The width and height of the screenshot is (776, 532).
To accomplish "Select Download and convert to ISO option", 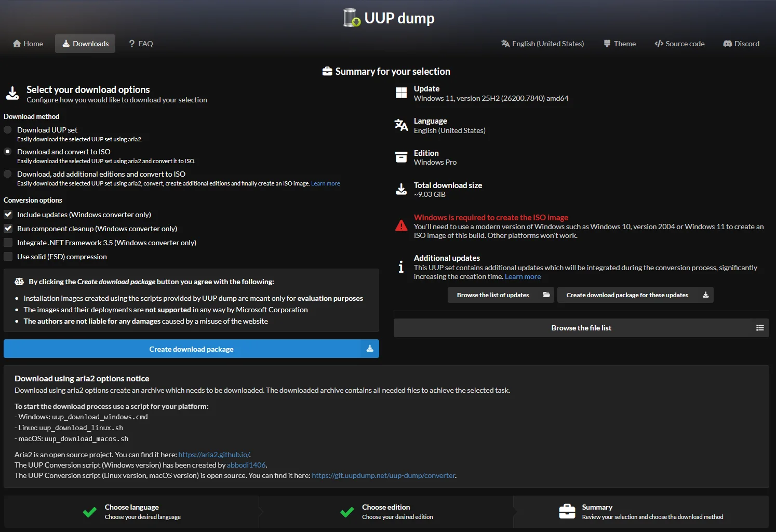I will [8, 152].
